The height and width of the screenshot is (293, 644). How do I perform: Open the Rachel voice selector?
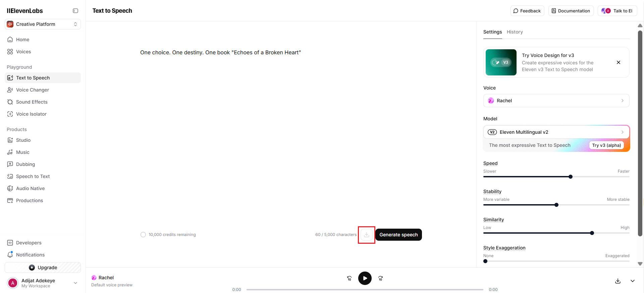coord(556,101)
